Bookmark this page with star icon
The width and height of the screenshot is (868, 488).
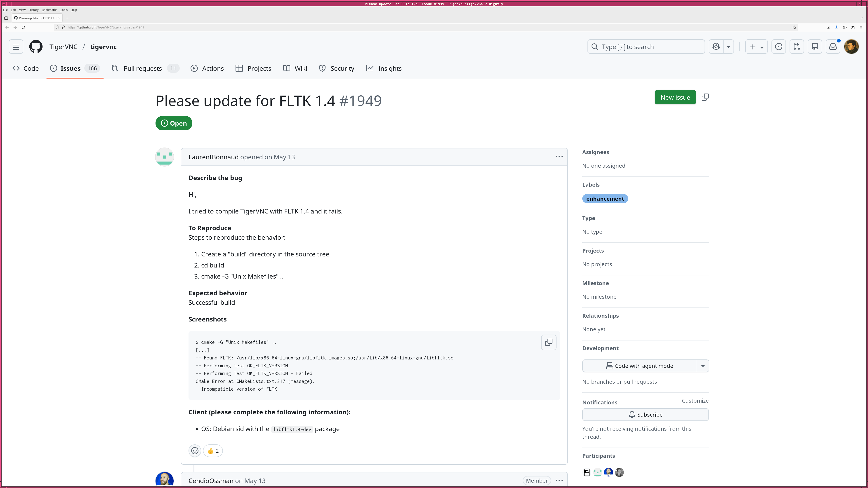794,27
